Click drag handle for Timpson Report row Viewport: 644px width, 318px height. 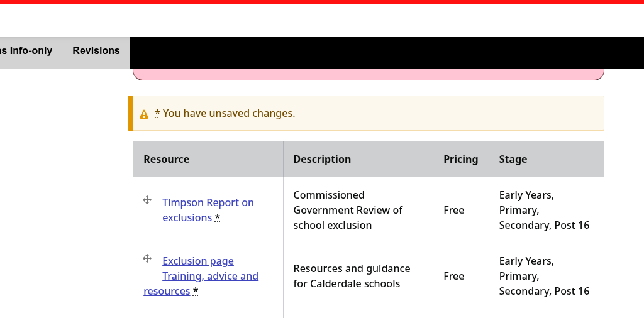coord(147,200)
